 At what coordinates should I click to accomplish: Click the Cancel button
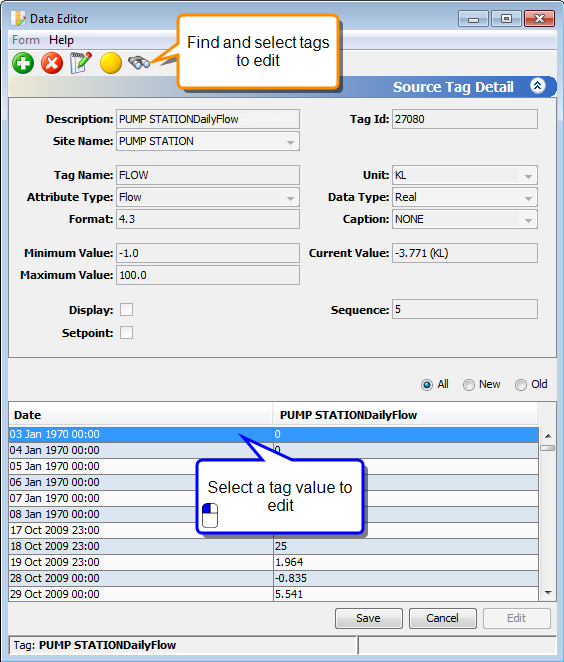[442, 618]
